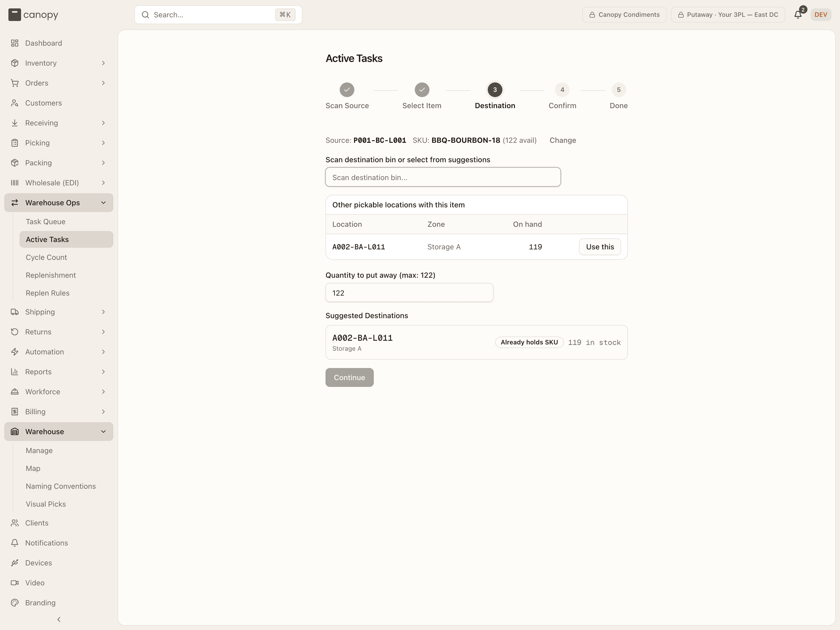The height and width of the screenshot is (630, 840).
Task: Open Cycle Count menu item
Action: click(66, 258)
